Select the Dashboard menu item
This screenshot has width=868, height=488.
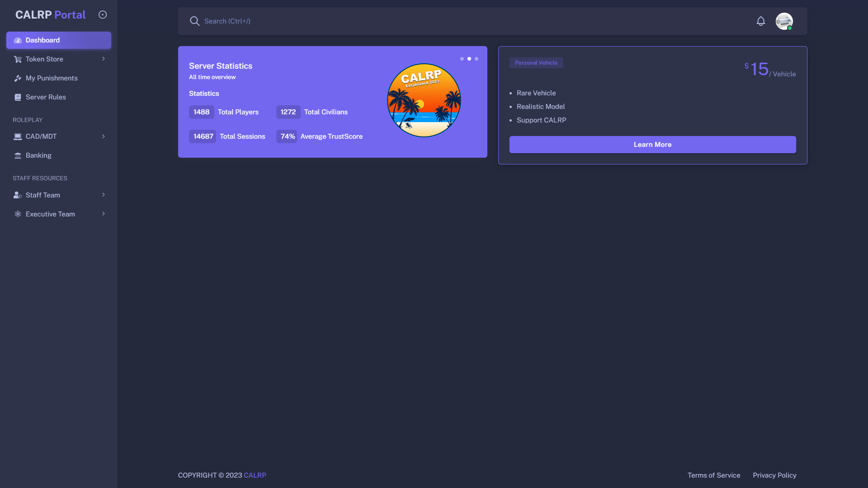click(58, 40)
